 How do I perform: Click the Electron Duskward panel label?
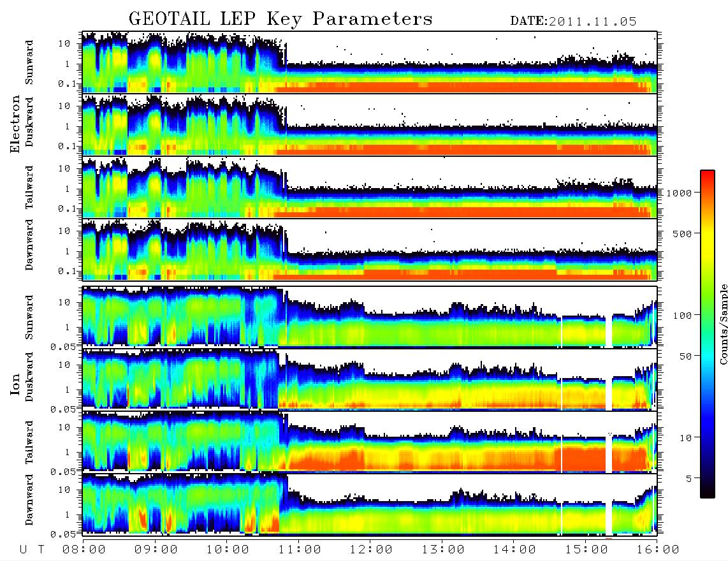coord(29,122)
